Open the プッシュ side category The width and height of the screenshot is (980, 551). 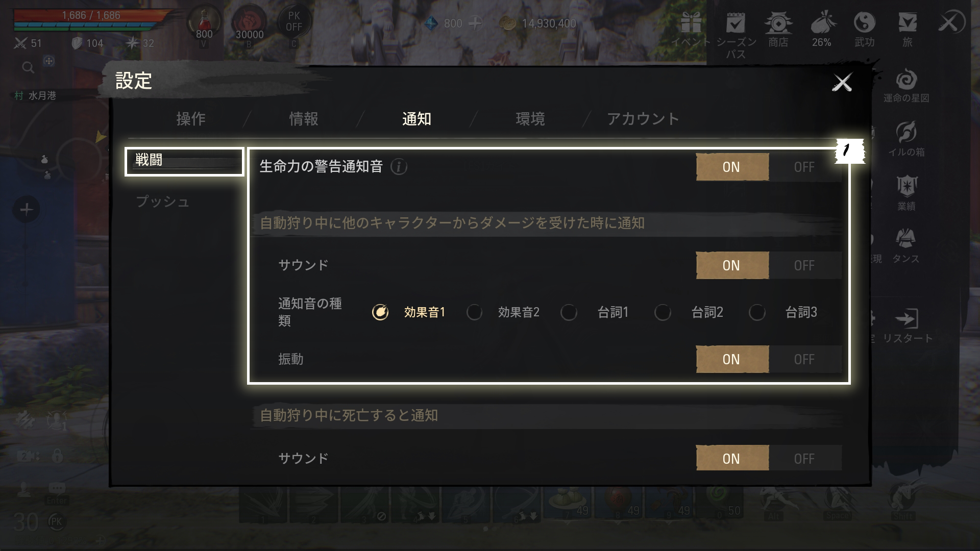(163, 202)
